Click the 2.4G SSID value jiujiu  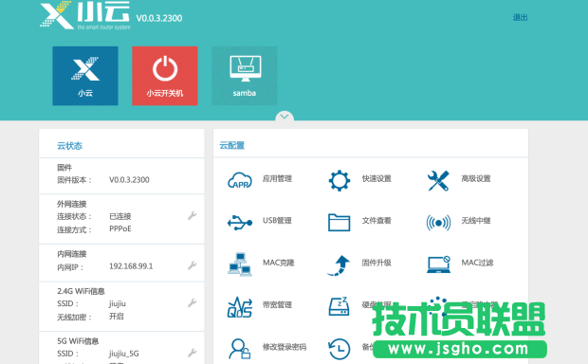118,303
